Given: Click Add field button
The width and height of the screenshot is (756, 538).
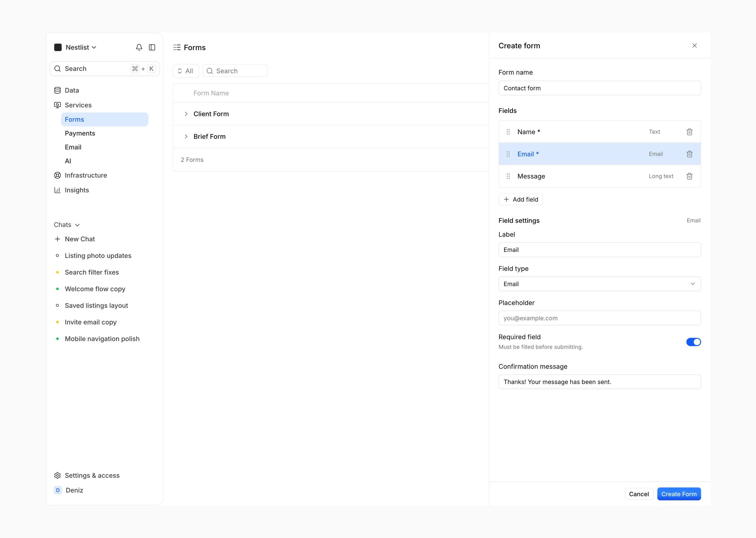Looking at the screenshot, I should 521,199.
